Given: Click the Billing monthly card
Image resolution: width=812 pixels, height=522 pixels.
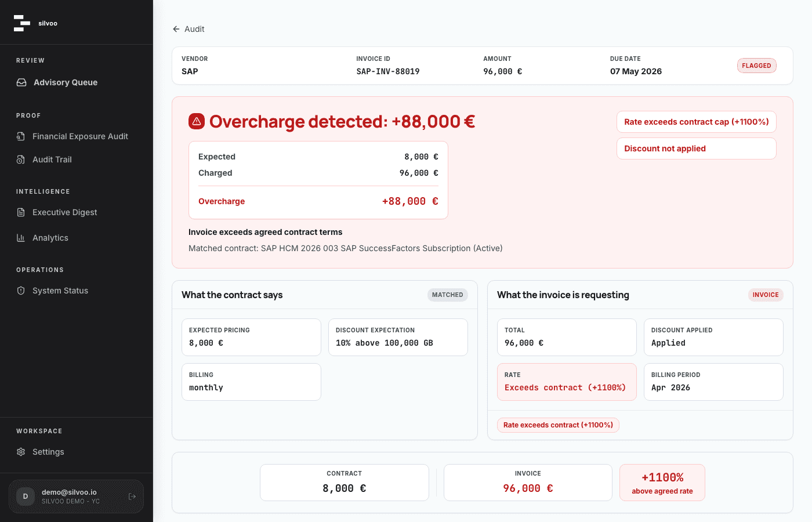Looking at the screenshot, I should click(251, 382).
